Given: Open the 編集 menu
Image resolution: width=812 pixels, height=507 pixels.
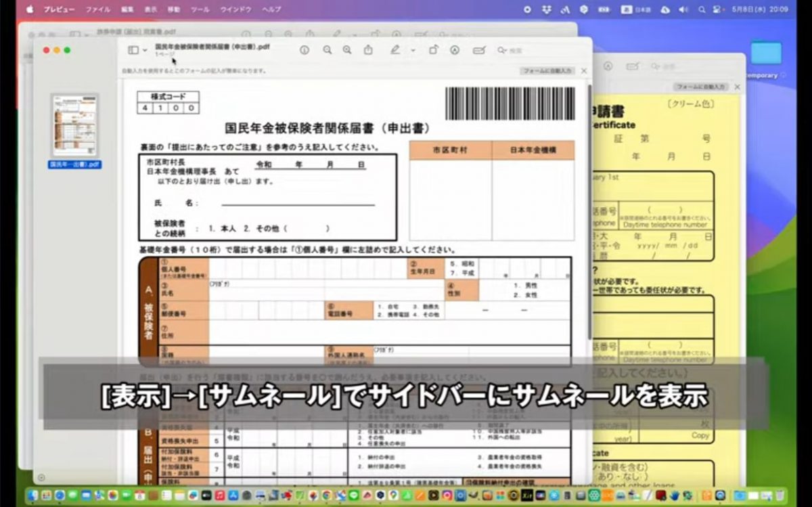Looking at the screenshot, I should point(127,9).
